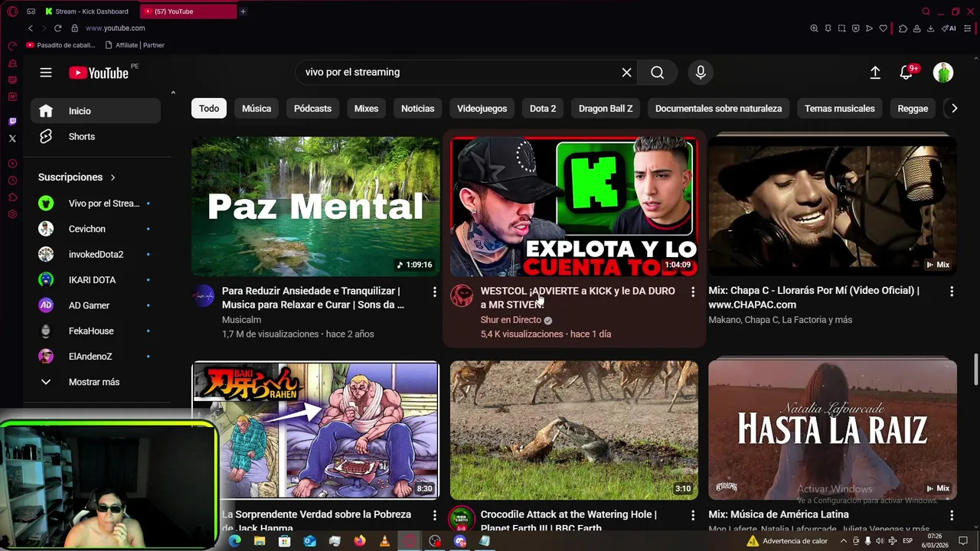Select the Todo filter chip
980x551 pixels.
pos(209,109)
